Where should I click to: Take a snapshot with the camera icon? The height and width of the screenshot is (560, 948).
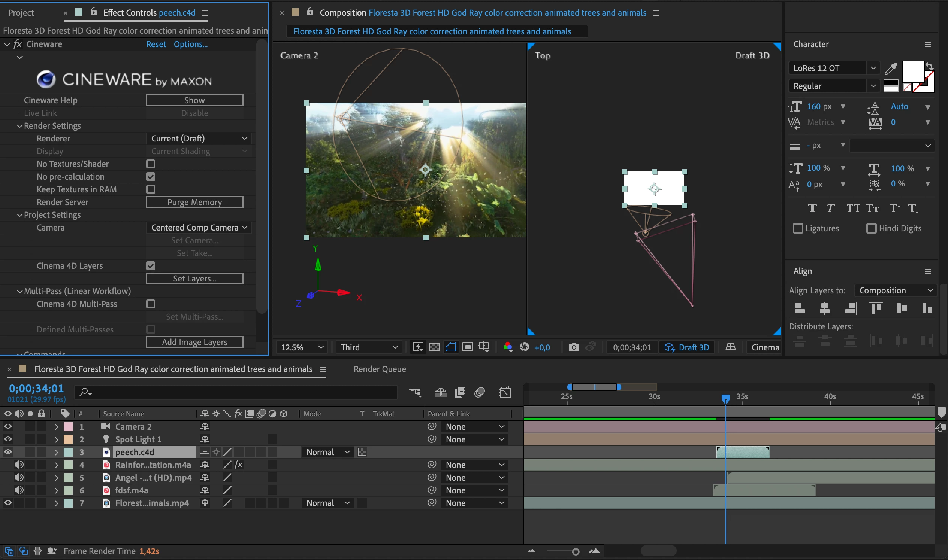[573, 347]
